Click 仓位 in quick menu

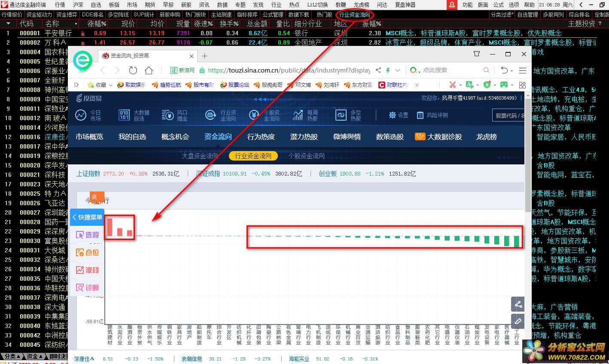point(88,252)
